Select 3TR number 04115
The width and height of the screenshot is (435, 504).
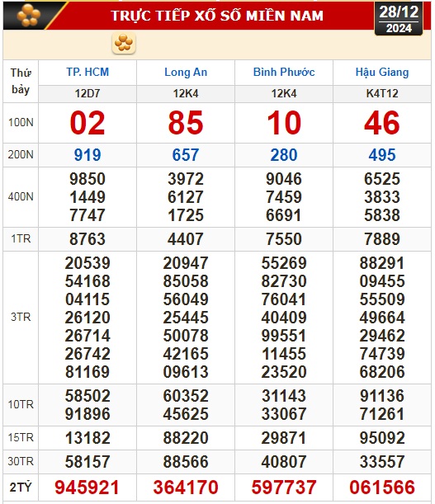click(x=87, y=299)
